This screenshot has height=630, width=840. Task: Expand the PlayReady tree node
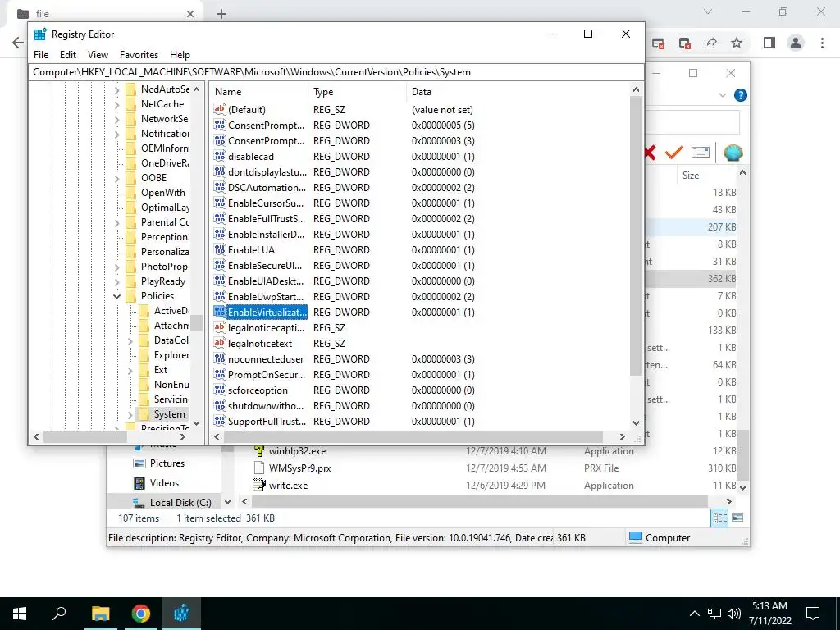click(x=116, y=281)
